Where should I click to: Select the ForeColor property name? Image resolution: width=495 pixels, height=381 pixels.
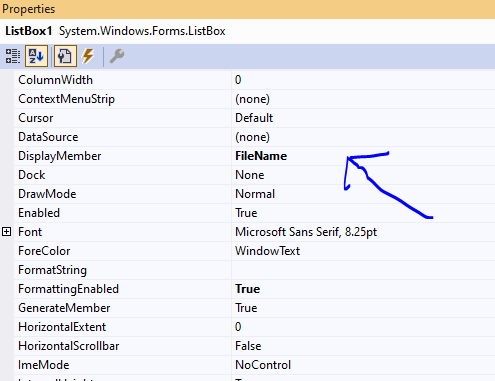pyautogui.click(x=44, y=251)
